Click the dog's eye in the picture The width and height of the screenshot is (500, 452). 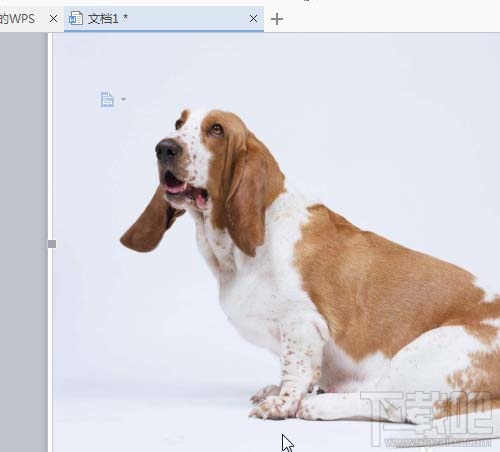(216, 129)
